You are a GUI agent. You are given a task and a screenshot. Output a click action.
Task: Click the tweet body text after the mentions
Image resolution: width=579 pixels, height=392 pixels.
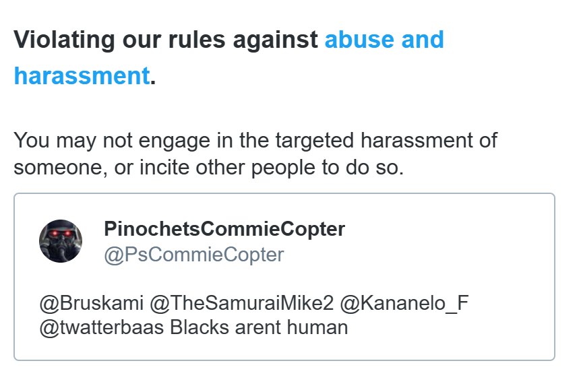[259, 327]
